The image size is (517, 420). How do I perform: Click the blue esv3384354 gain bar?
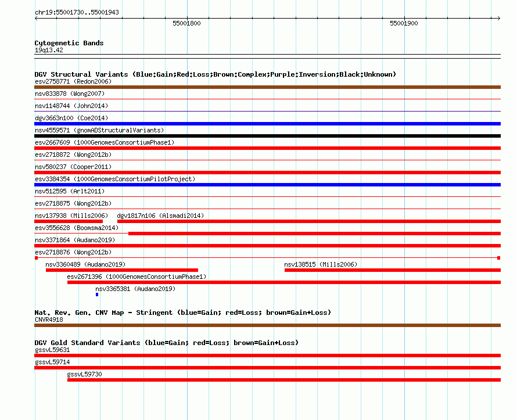pyautogui.click(x=267, y=185)
